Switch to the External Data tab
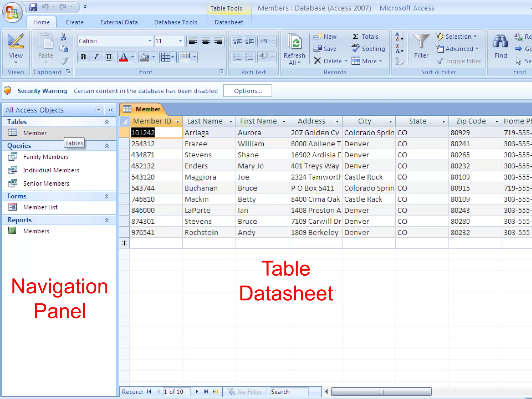 [x=119, y=22]
